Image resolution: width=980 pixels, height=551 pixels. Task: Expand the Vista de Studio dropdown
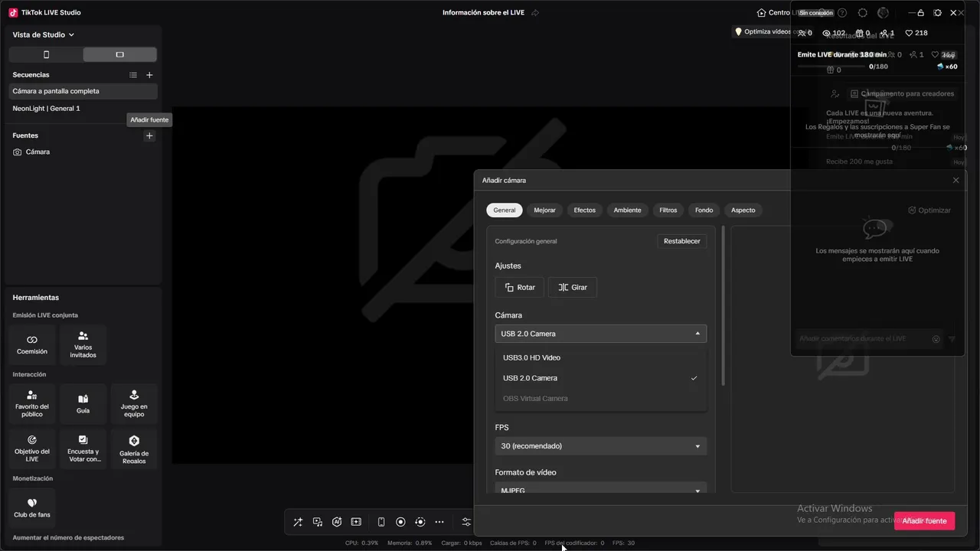click(44, 34)
